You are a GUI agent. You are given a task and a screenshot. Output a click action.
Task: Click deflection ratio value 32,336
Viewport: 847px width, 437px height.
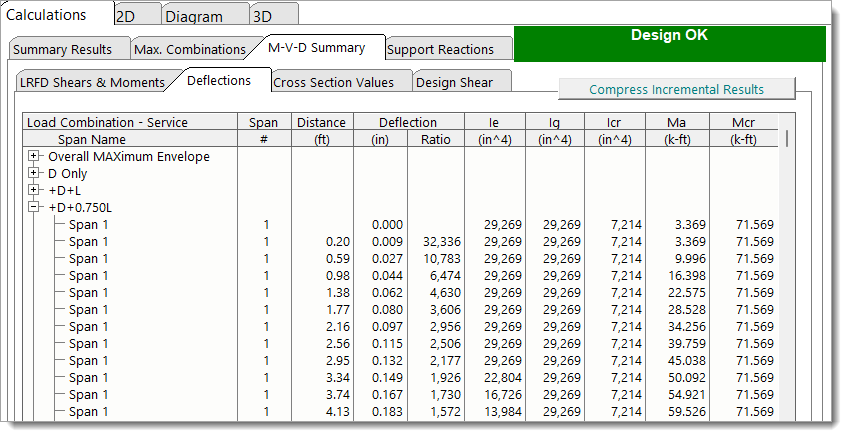442,241
